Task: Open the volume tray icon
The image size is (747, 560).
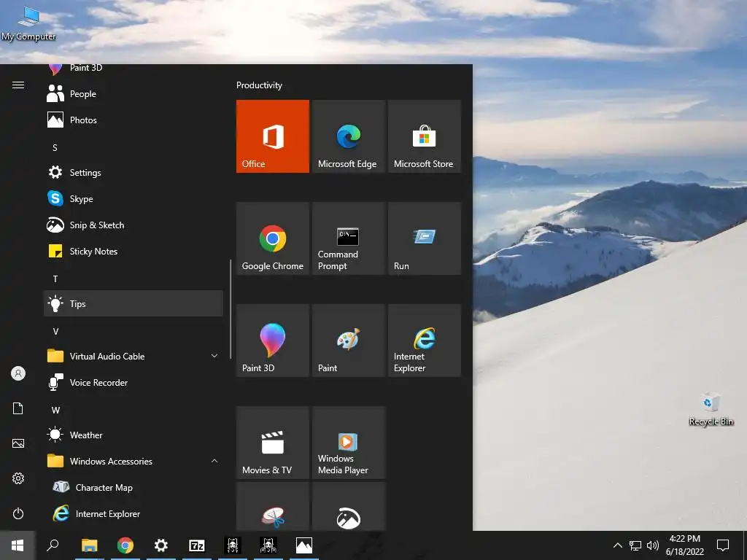Action: (x=653, y=545)
